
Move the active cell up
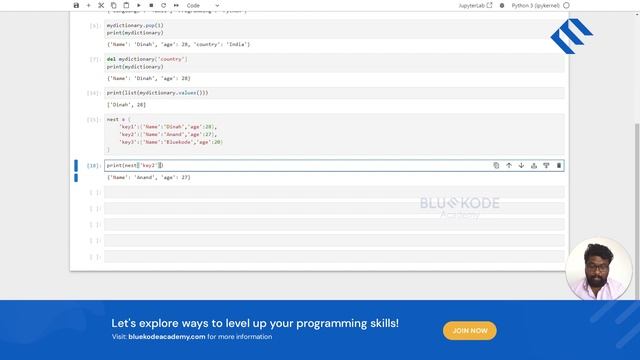(509, 165)
